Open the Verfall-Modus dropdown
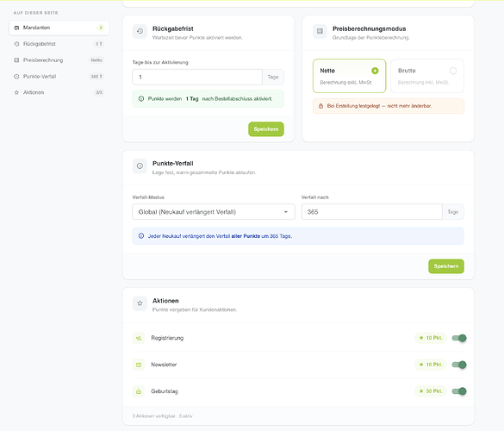504x431 pixels. click(214, 212)
